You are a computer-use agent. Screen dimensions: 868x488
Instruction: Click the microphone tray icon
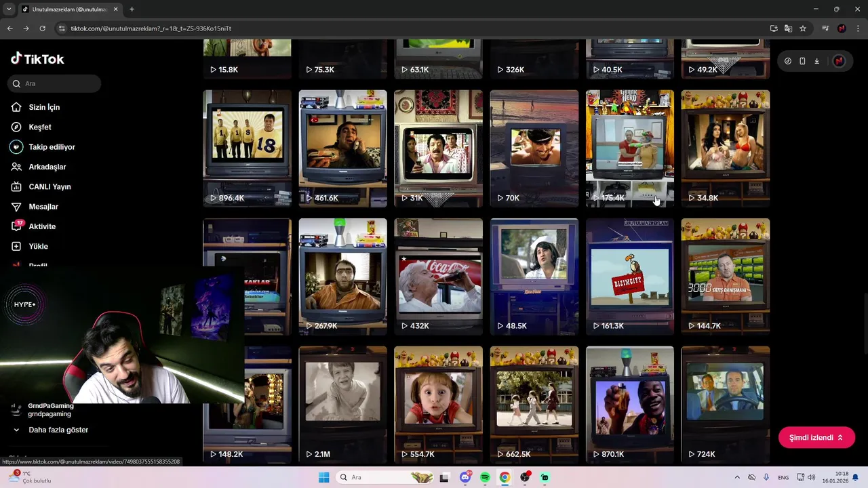coord(766,477)
